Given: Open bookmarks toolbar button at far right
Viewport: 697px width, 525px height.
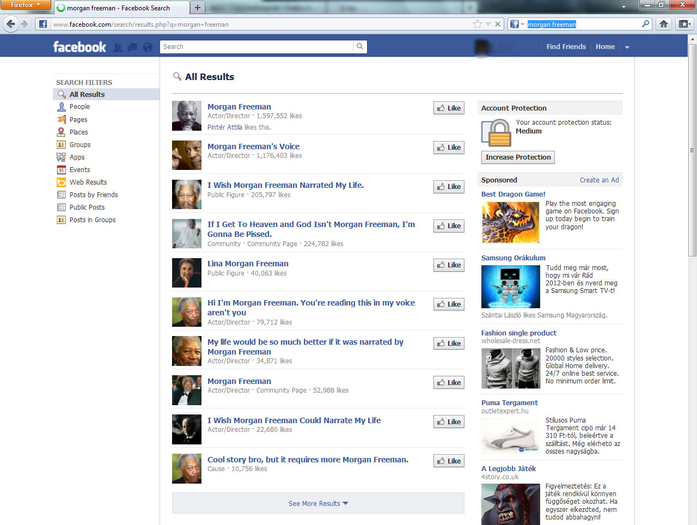Looking at the screenshot, I should pos(684,24).
